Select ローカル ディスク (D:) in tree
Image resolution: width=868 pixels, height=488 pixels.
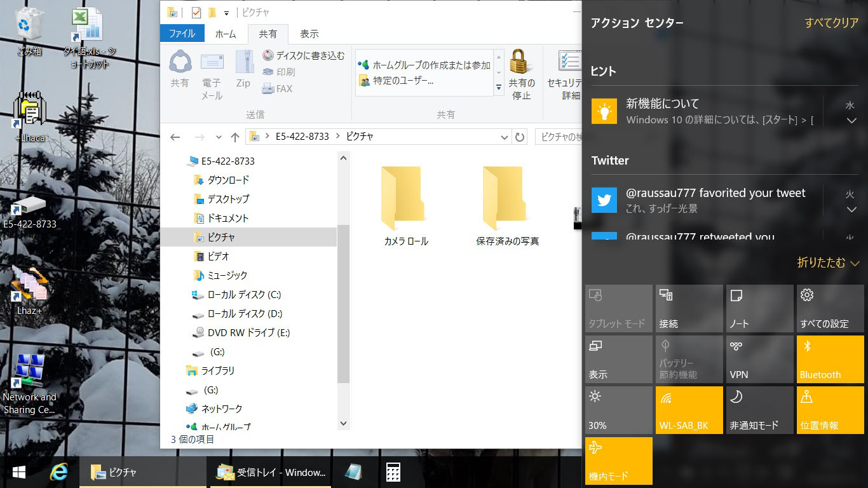point(236,313)
